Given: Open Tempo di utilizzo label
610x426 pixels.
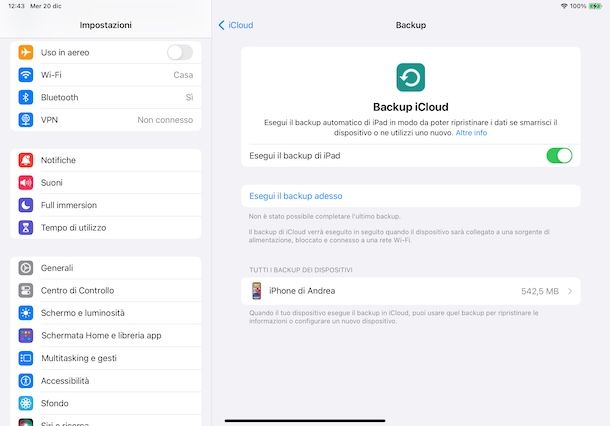Looking at the screenshot, I should (74, 228).
